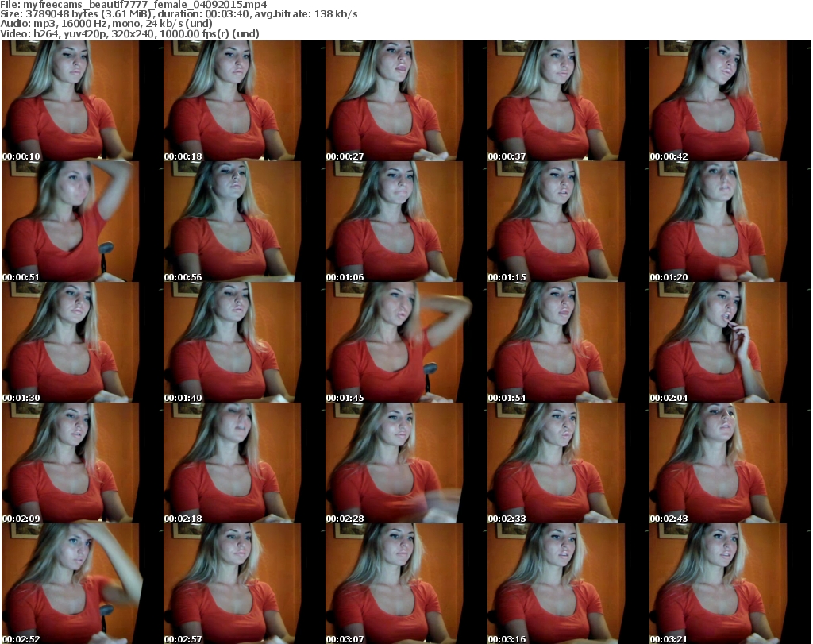Open the frame at 00:00:51
This screenshot has width=813, height=644.
[82, 222]
